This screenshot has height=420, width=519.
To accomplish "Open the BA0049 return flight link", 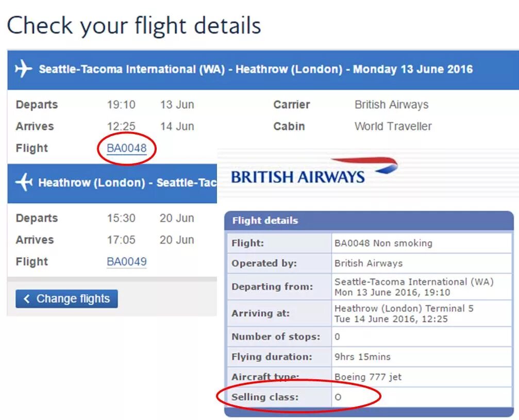I will click(127, 262).
